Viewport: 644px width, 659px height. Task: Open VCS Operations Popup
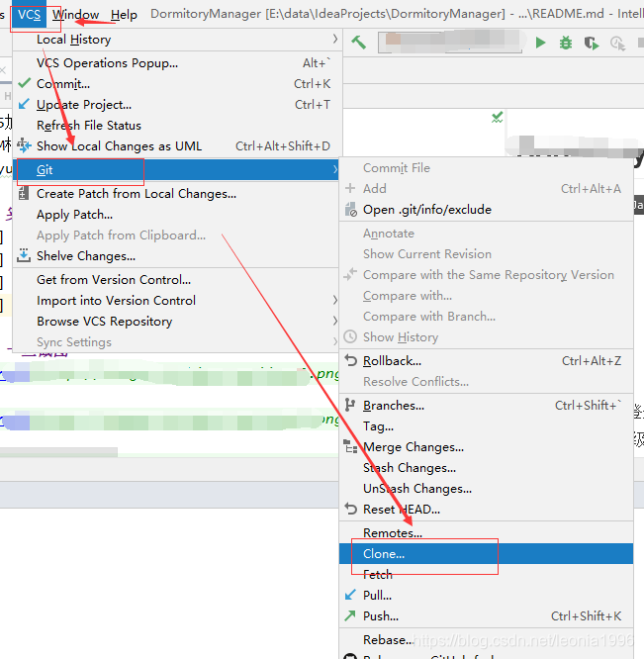pyautogui.click(x=178, y=63)
